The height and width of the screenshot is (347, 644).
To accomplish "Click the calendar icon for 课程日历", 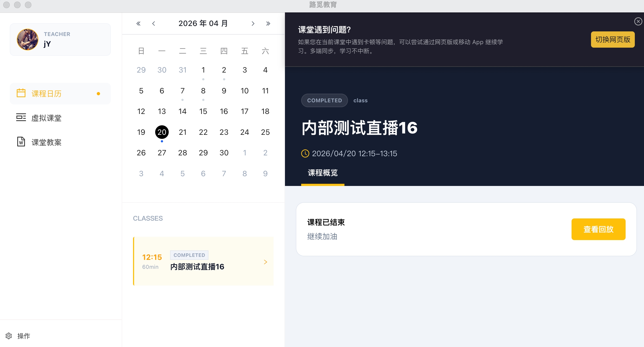I will [x=21, y=93].
